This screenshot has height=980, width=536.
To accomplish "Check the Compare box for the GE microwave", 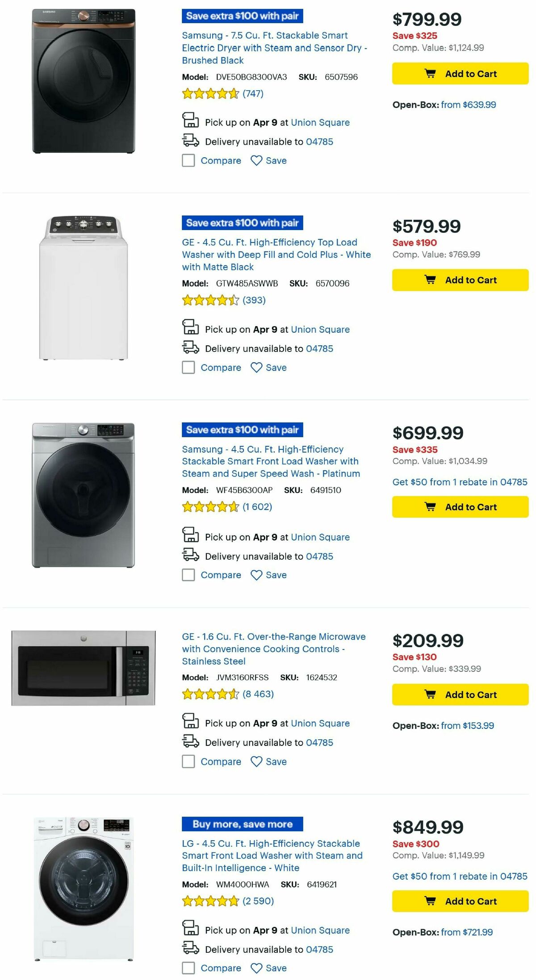I will point(188,762).
